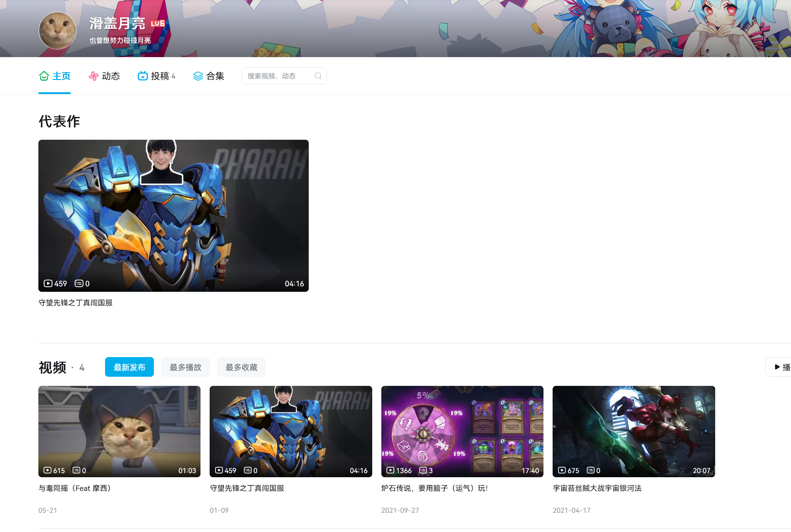
Task: Click the LV6 level badge
Action: tap(158, 23)
